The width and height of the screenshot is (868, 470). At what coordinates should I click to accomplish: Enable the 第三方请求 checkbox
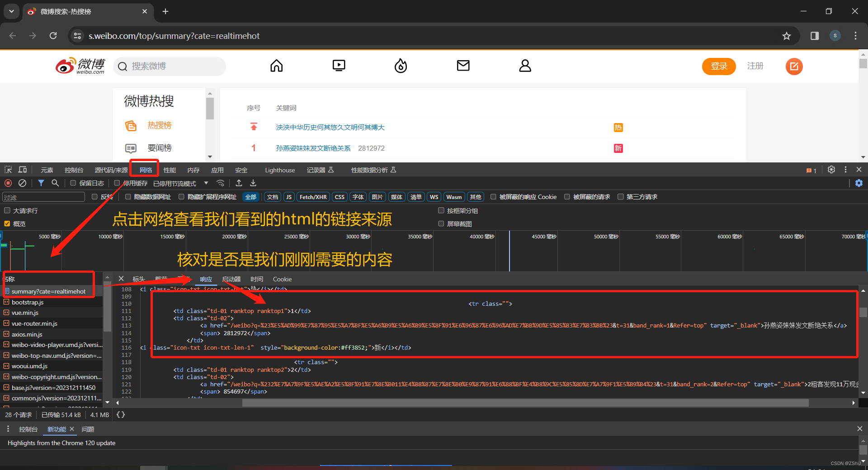pos(621,197)
